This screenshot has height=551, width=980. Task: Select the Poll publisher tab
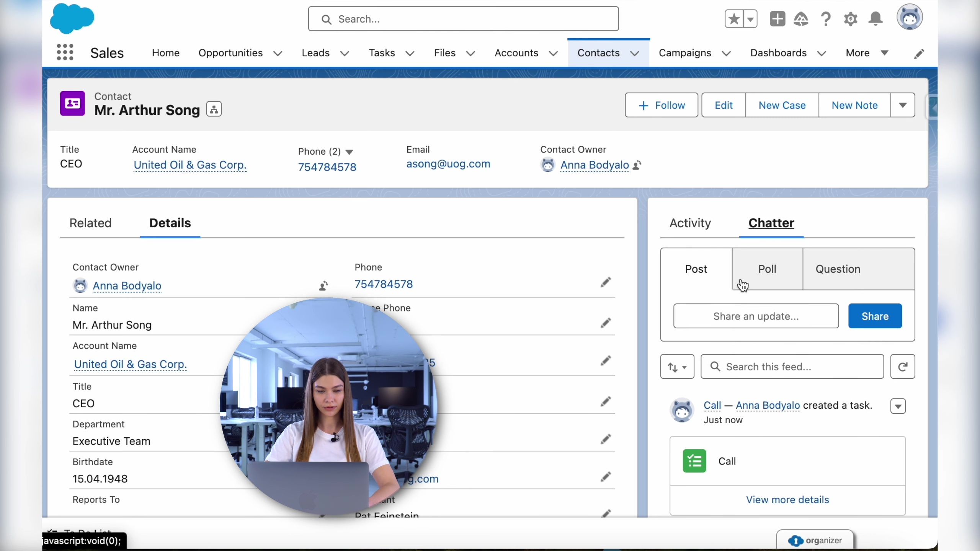(x=768, y=269)
